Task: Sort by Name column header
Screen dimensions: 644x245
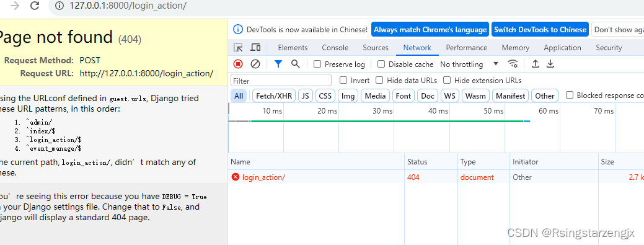Action: coord(317,162)
